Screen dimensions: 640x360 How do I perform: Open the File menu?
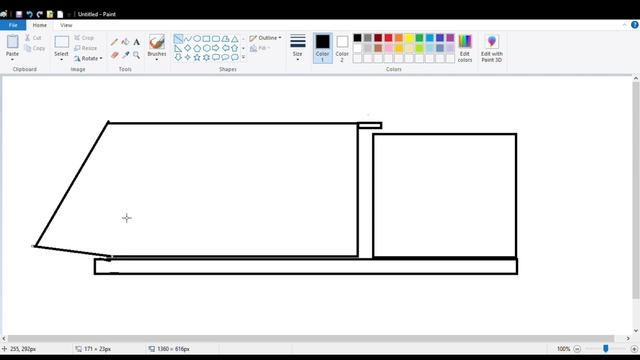(x=13, y=25)
